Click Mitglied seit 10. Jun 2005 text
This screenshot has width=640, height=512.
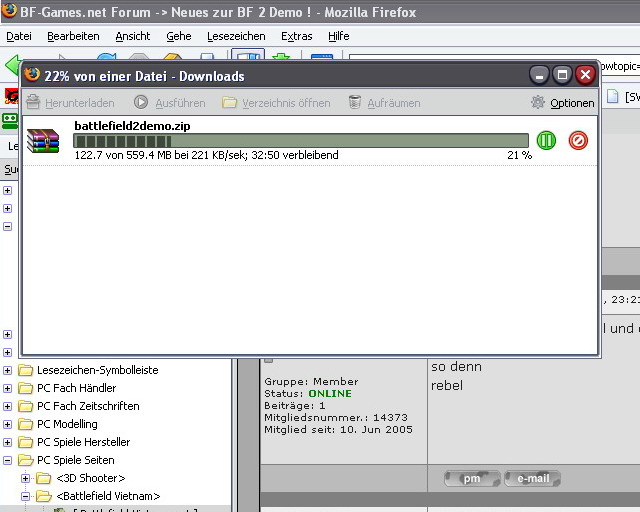(x=338, y=430)
